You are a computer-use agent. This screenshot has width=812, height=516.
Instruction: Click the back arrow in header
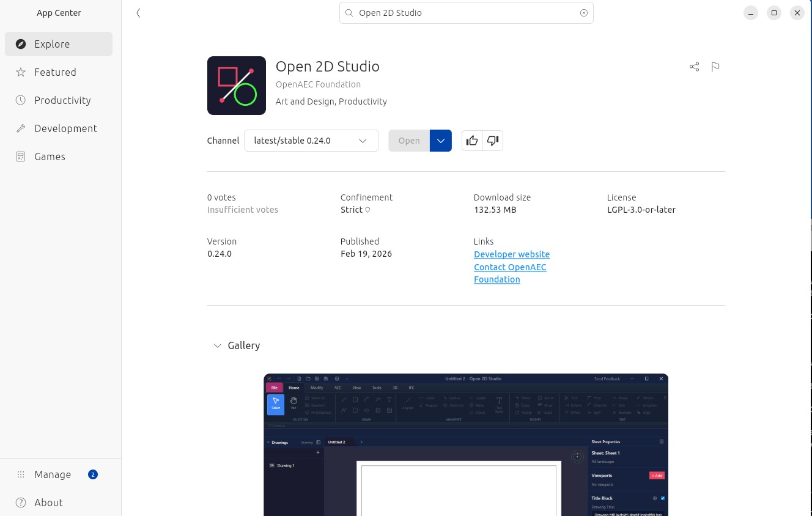(x=139, y=13)
